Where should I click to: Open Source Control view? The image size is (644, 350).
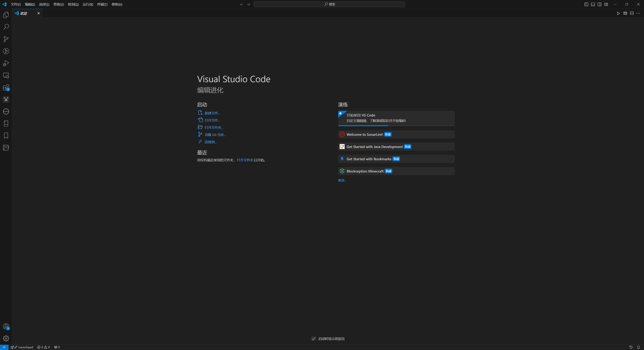coord(6,39)
